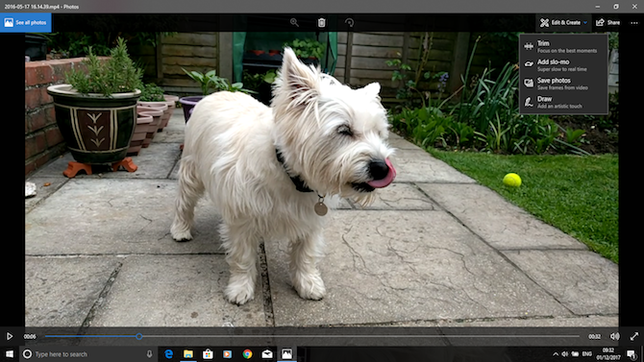
Task: Expand hidden system tray icons chevron
Action: pyautogui.click(x=556, y=353)
